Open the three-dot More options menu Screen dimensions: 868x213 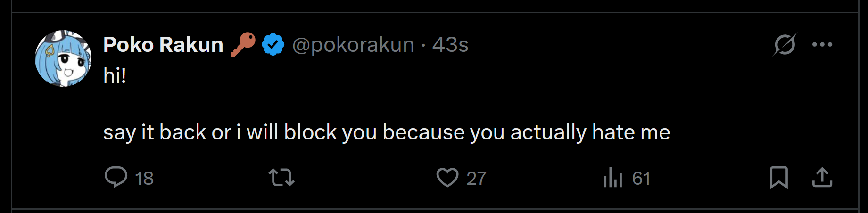pyautogui.click(x=822, y=45)
